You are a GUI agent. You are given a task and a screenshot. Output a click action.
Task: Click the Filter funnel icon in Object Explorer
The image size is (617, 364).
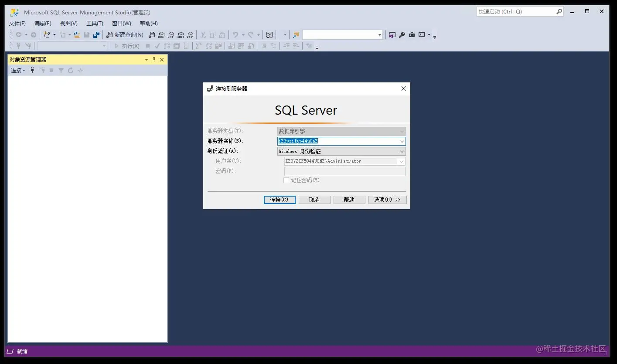point(61,70)
